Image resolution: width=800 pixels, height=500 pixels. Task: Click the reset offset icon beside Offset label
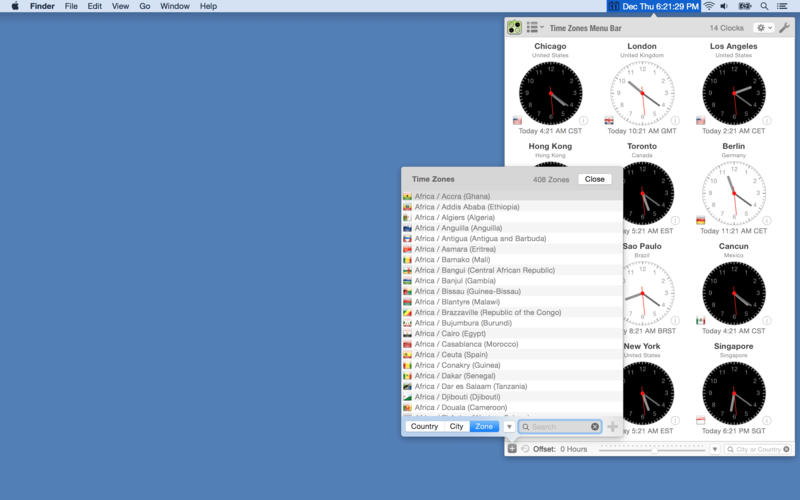(525, 449)
